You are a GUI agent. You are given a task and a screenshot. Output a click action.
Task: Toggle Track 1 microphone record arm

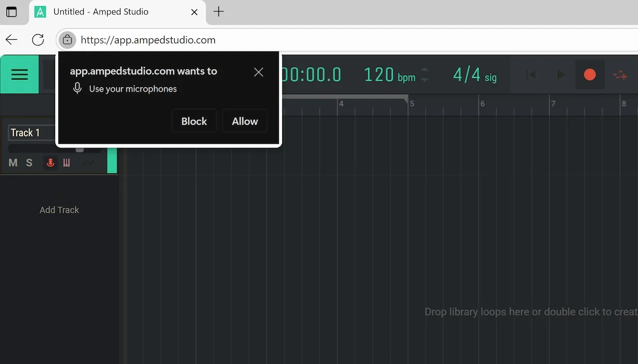point(50,163)
